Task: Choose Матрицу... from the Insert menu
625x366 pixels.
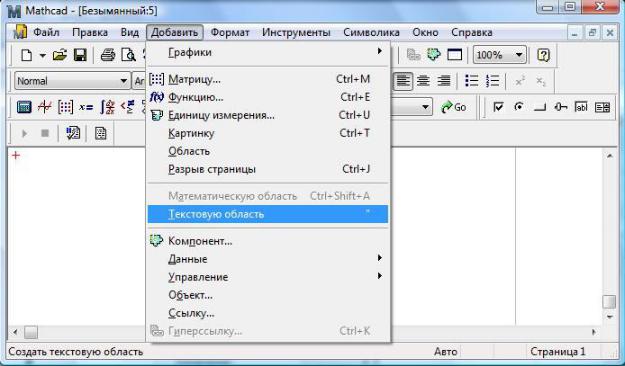Action: (x=267, y=79)
